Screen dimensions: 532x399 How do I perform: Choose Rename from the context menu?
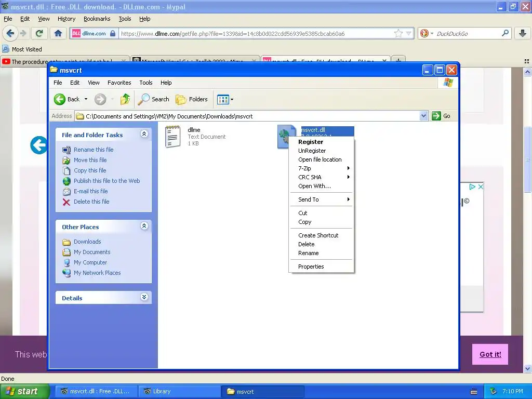click(321, 253)
